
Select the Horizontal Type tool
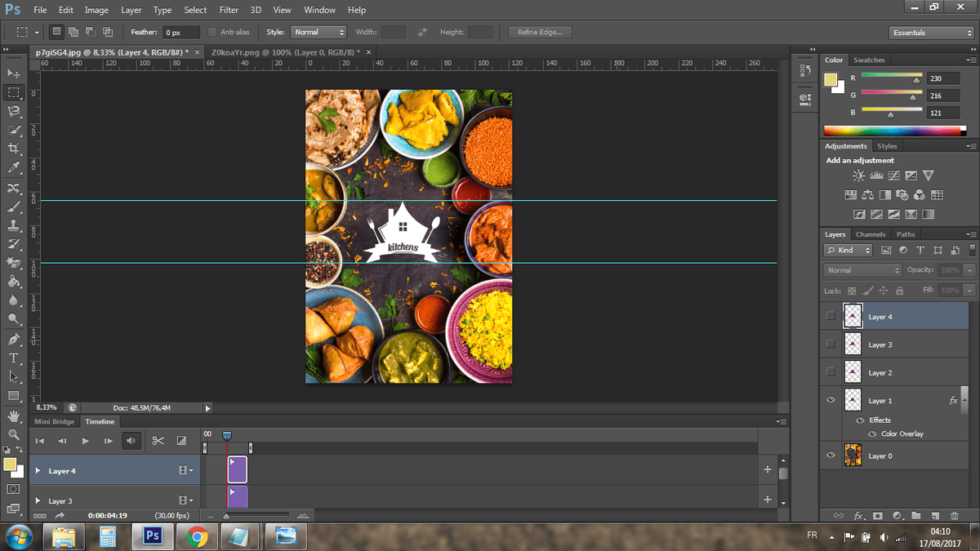14,358
